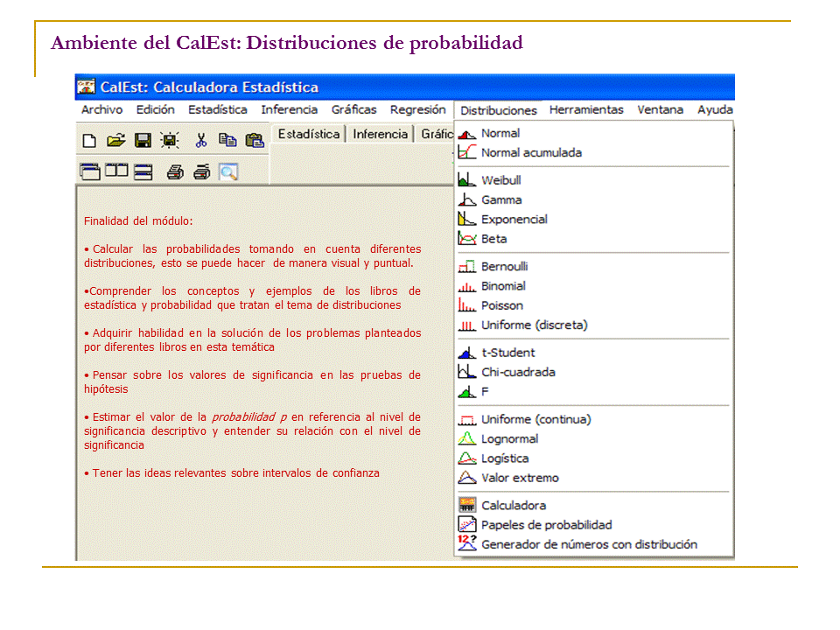Viewport: 840px width, 630px height.
Task: Tile windows side by side icon
Action: tap(116, 171)
